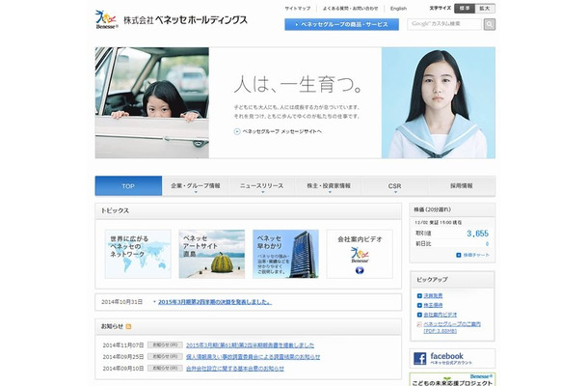Open よくある質問・お問い合わせ link
588x386 pixels.
(350, 9)
